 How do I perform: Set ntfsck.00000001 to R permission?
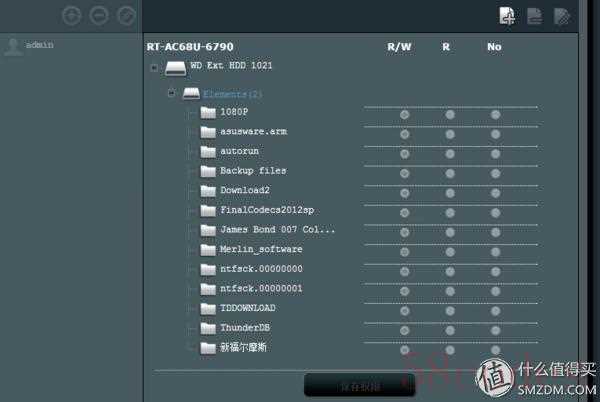(450, 291)
